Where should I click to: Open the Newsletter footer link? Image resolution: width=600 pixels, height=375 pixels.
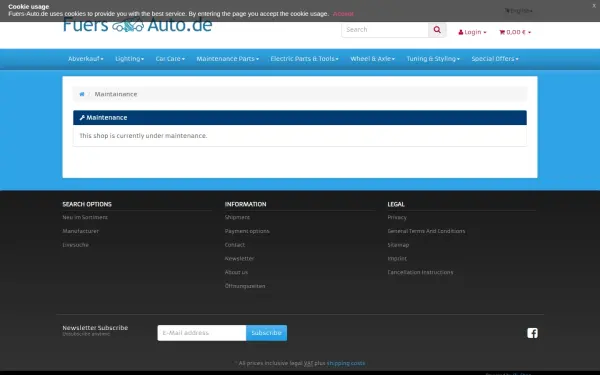[x=240, y=259]
